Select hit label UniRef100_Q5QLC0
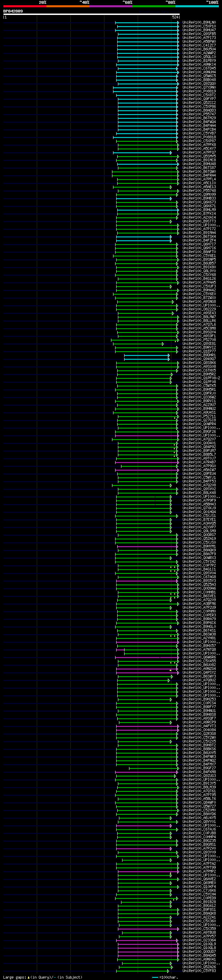The image size is (222, 980). 199,57
